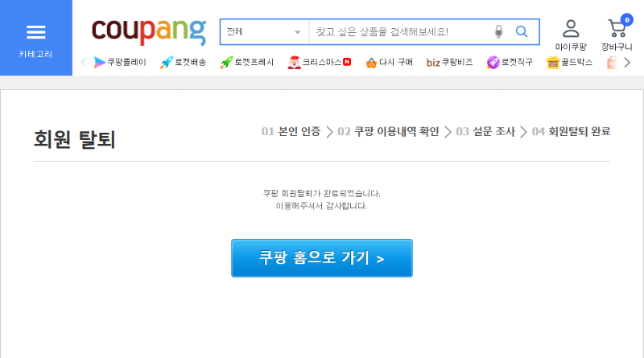Click the Coupang logo
Screen dimensions: 644x358
[x=149, y=31]
